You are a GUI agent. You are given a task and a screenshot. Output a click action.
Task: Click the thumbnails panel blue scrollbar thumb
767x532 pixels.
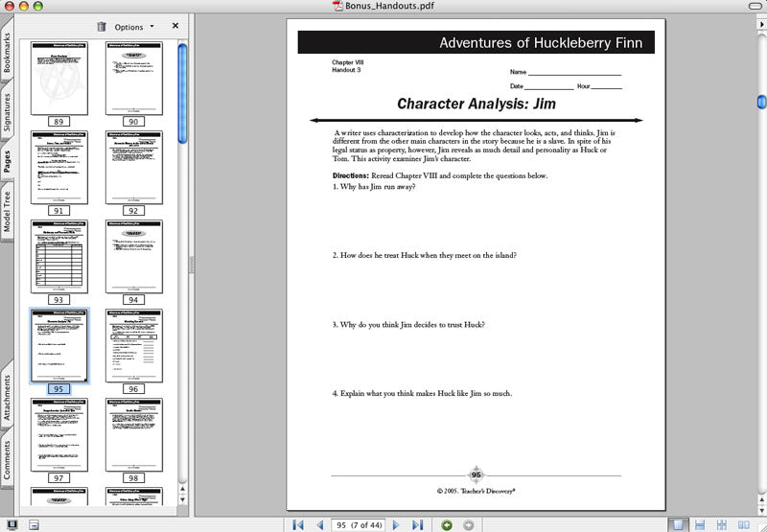point(182,93)
